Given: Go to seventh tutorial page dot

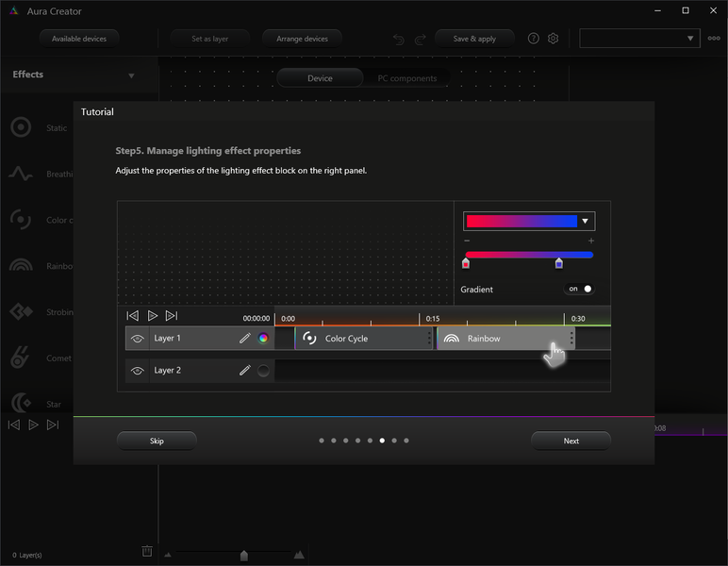Looking at the screenshot, I should click(394, 441).
